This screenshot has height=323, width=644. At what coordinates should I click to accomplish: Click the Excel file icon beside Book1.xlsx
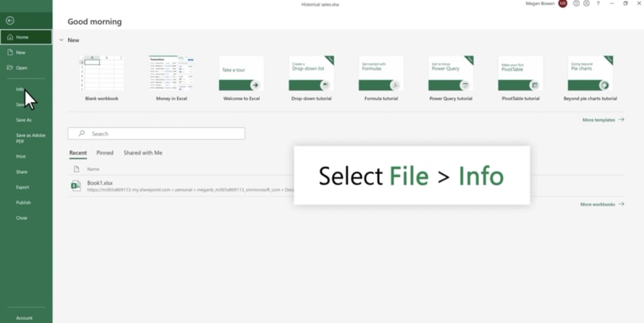(x=75, y=186)
